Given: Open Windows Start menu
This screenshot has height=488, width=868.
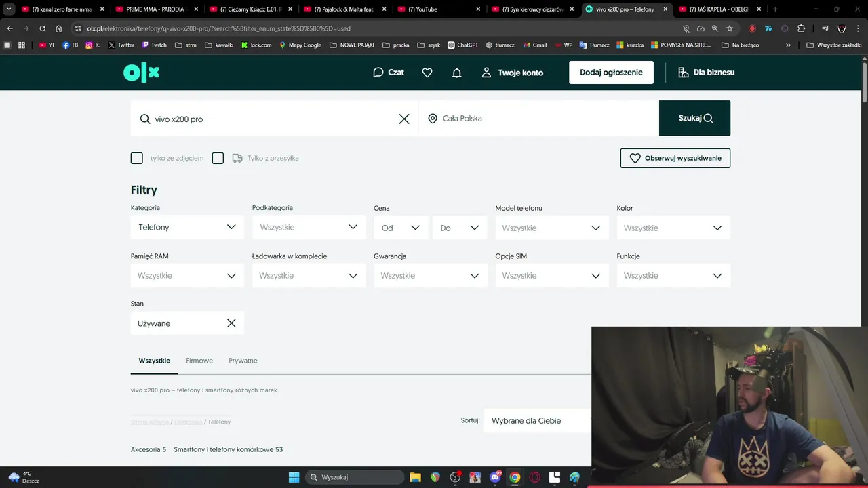Looking at the screenshot, I should point(294,477).
